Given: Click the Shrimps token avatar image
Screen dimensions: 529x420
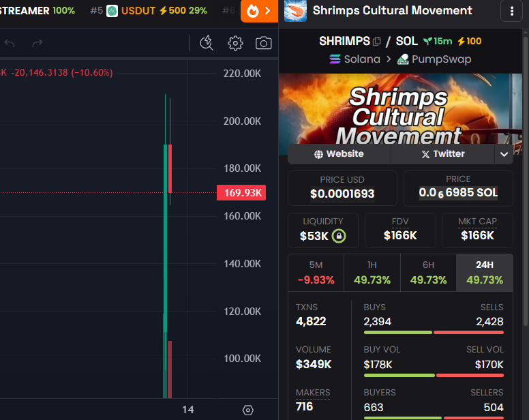Looking at the screenshot, I should pos(296,11).
